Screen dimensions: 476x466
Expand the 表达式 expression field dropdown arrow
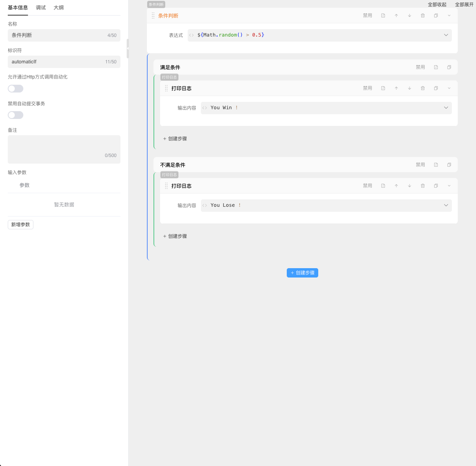click(446, 35)
